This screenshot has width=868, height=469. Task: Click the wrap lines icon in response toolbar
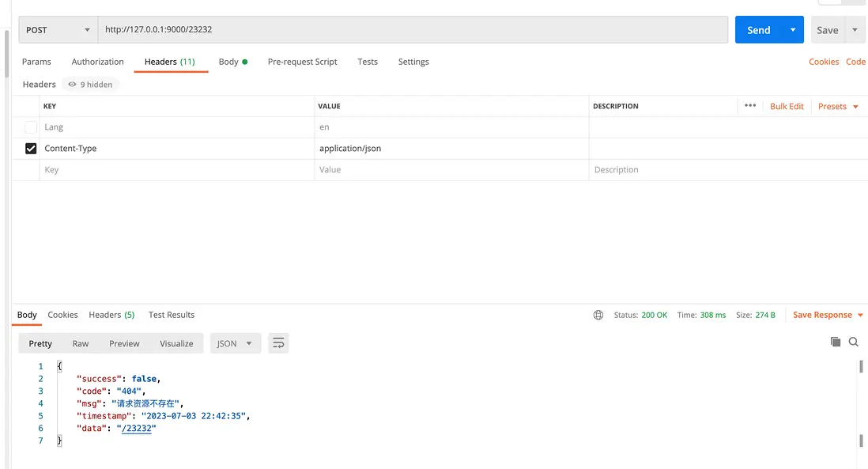tap(278, 343)
